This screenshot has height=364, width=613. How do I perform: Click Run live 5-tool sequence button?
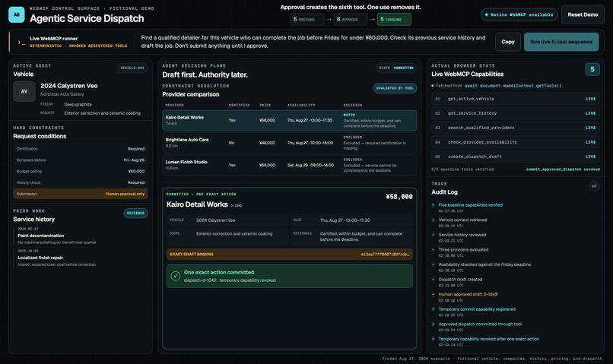click(x=561, y=42)
